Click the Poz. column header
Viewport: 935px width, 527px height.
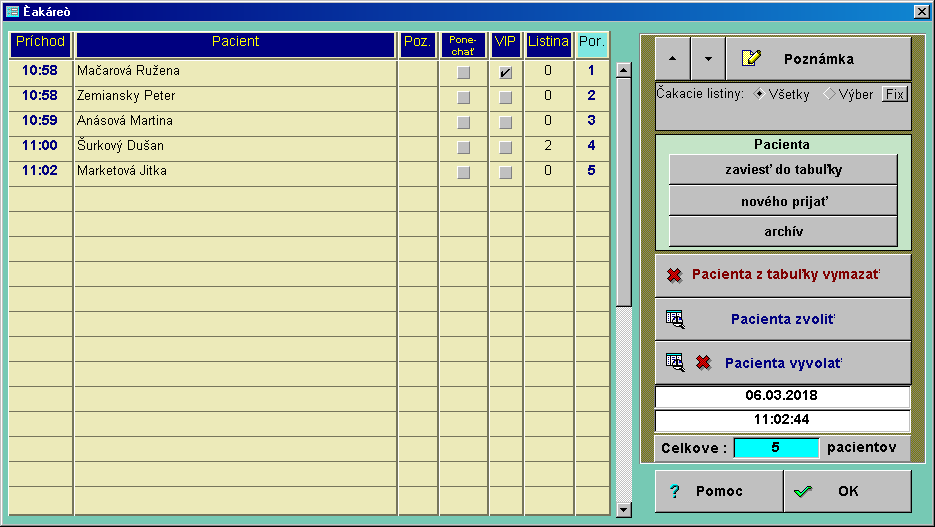click(x=417, y=45)
